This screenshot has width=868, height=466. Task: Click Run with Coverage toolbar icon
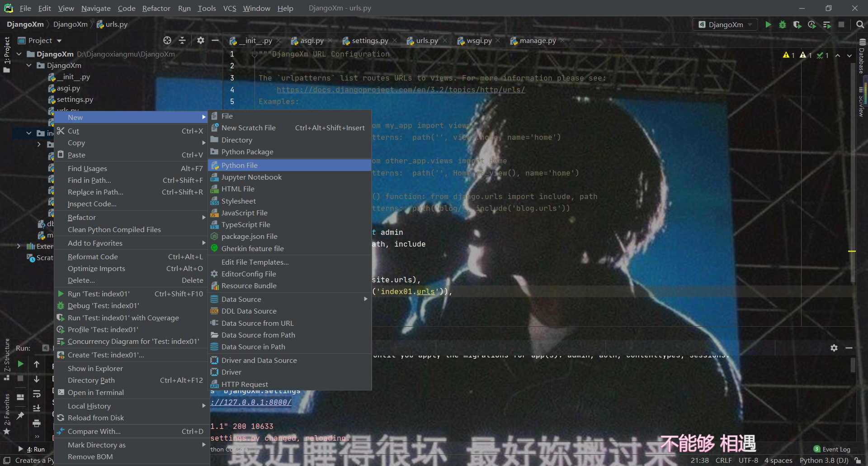pos(797,24)
